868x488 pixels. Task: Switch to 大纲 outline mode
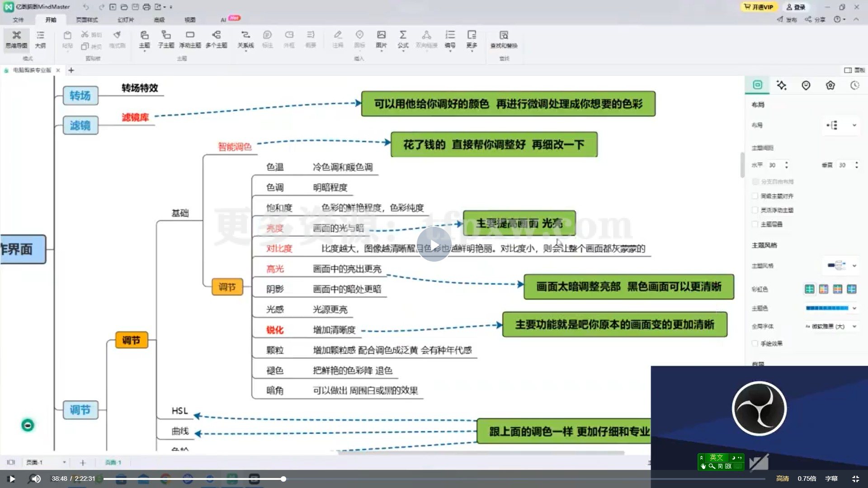point(41,41)
